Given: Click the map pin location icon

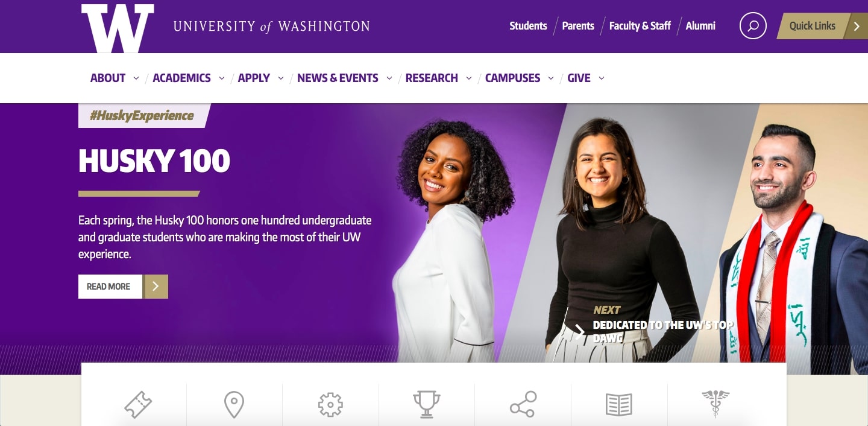Looking at the screenshot, I should point(234,404).
